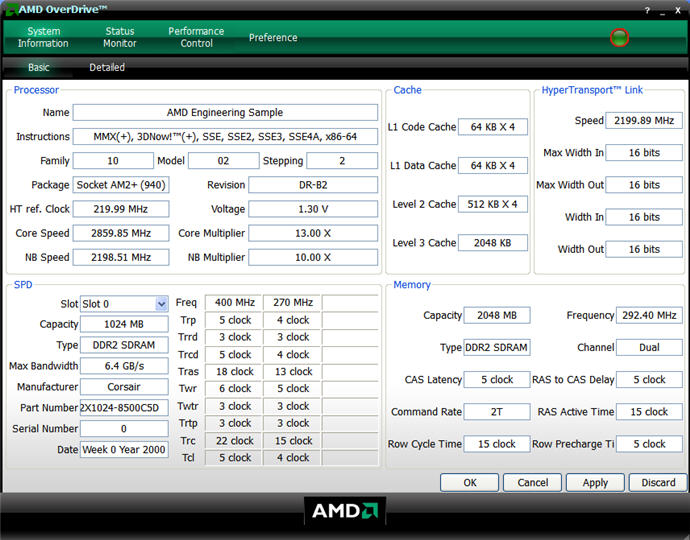Click the Level 2 Cache 512 KB X 4

tap(493, 204)
